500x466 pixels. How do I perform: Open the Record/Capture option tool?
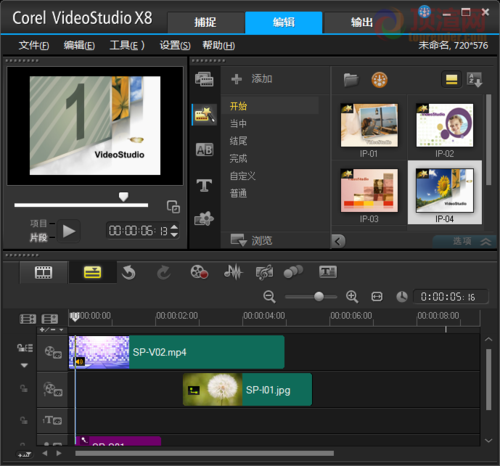point(199,272)
